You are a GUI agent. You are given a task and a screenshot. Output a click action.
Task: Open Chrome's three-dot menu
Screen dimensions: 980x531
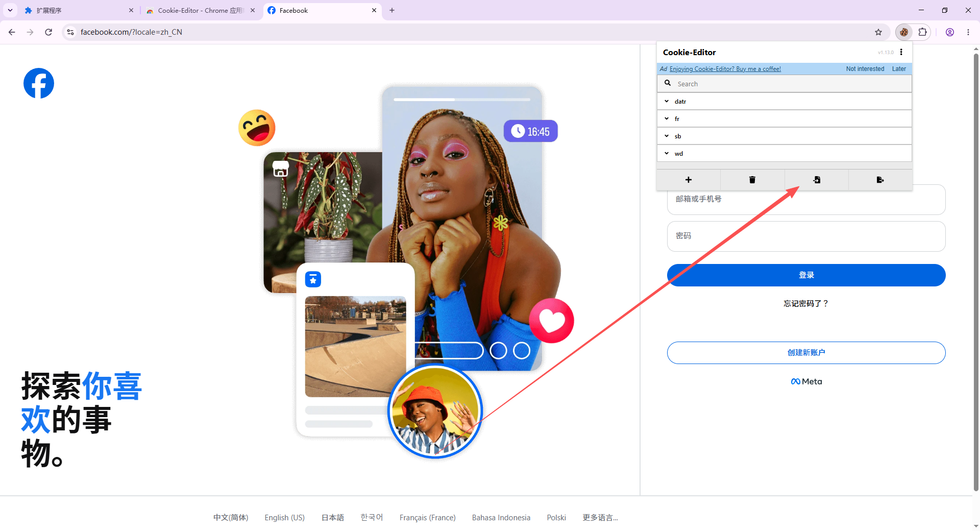pos(968,32)
